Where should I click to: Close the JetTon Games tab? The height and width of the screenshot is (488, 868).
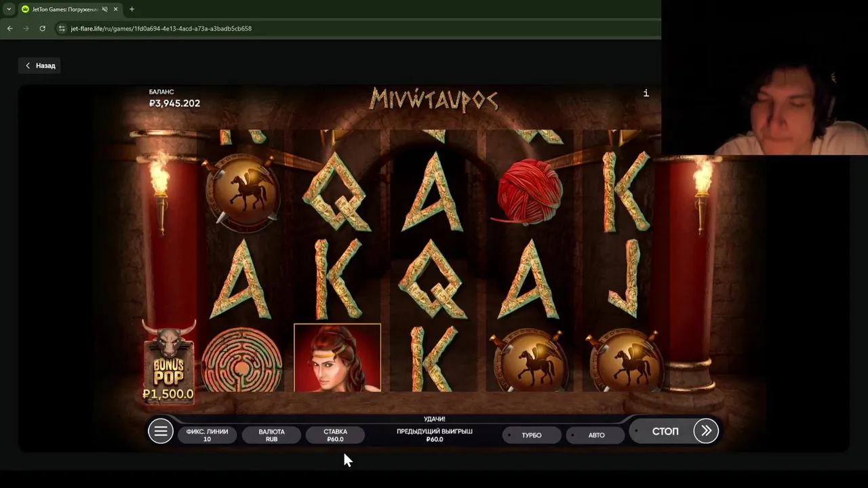116,9
